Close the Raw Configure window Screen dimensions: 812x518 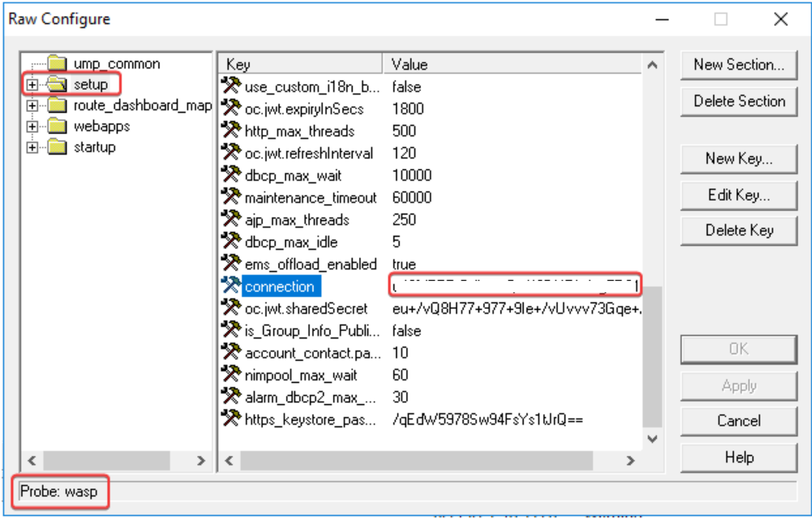pyautogui.click(x=781, y=19)
